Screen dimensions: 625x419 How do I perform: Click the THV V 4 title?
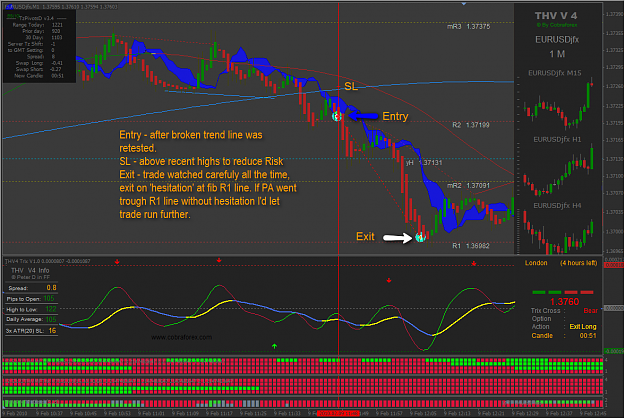click(x=556, y=16)
